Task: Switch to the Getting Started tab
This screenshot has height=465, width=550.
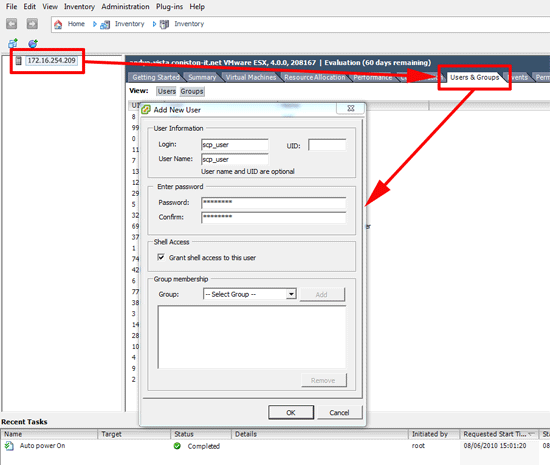Action: coord(156,78)
